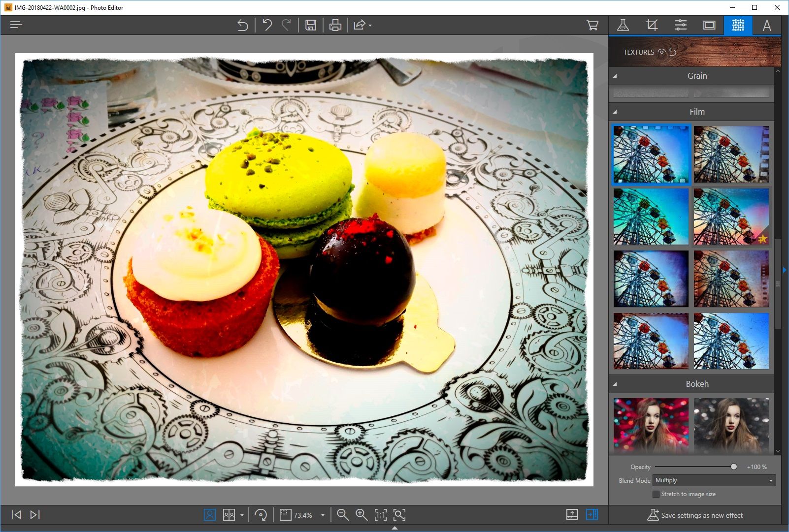This screenshot has width=789, height=532.
Task: Enable Stretch to image size
Action: 657,494
